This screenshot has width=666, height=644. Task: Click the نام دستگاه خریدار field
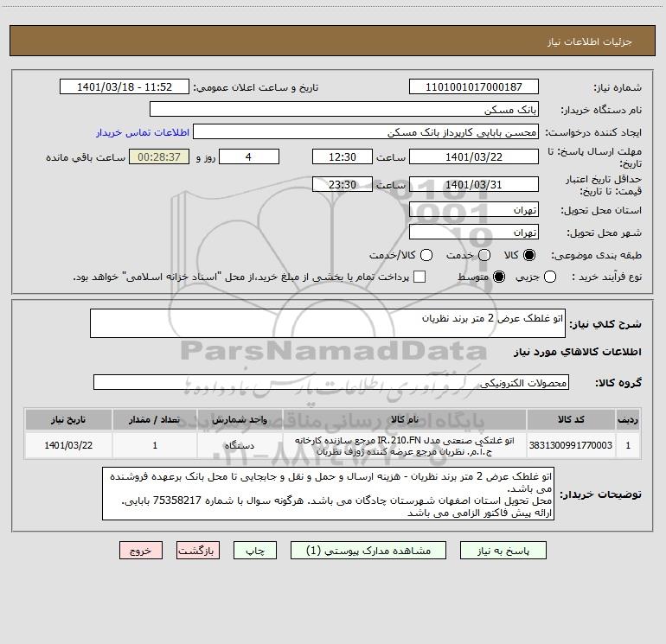click(x=344, y=109)
